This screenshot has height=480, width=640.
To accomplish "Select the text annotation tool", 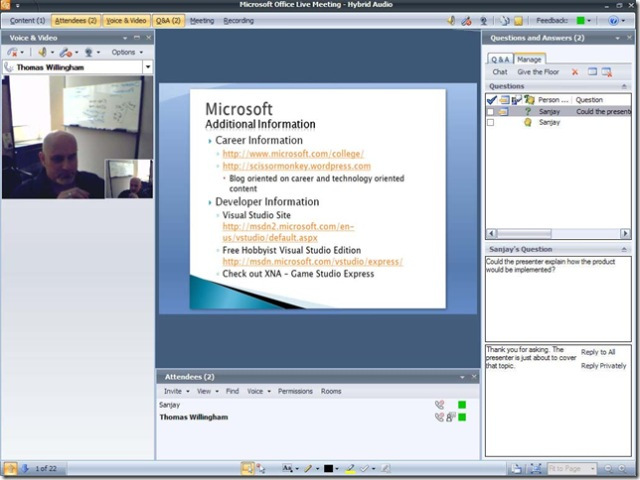I will [x=287, y=469].
